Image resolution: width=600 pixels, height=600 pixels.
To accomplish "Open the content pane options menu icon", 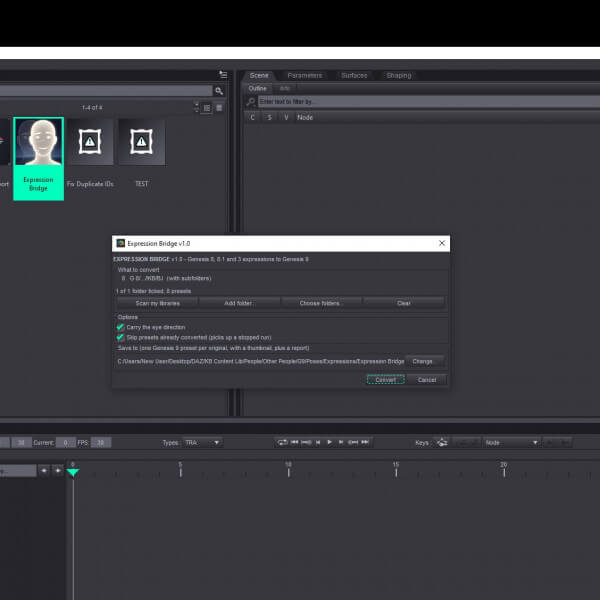I will point(223,75).
